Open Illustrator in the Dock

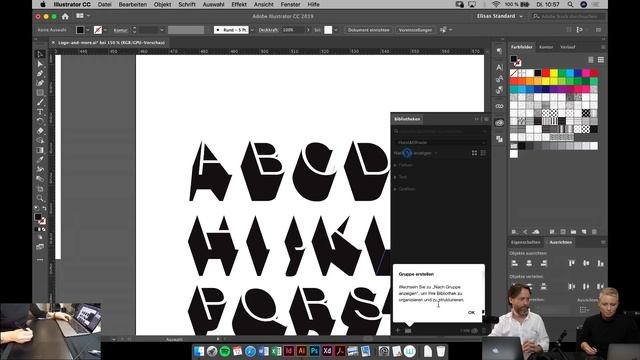tap(302, 351)
